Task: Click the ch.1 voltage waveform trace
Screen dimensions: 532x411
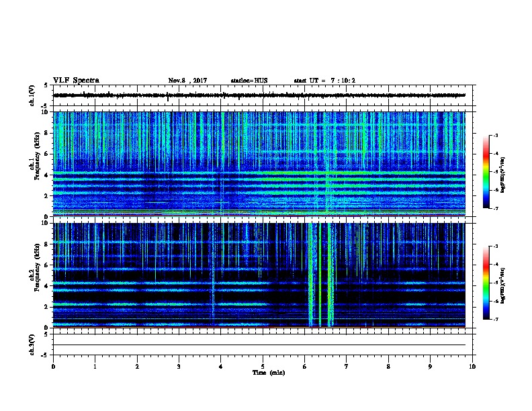Action: [259, 95]
